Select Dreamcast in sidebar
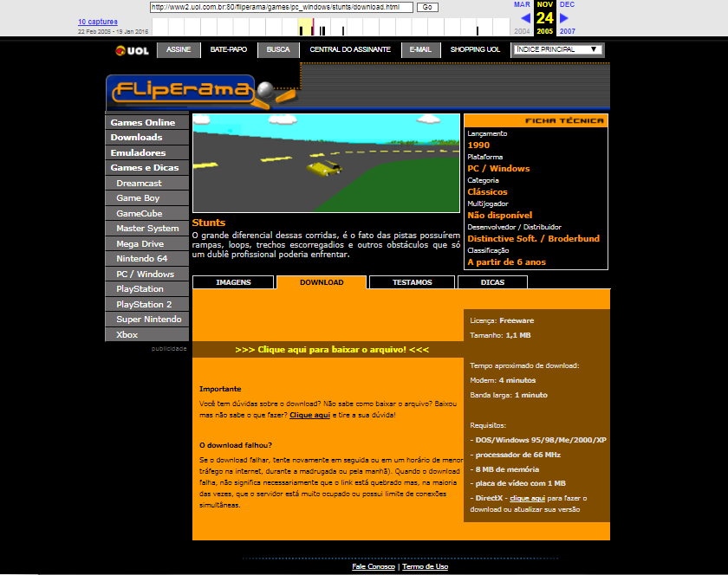This screenshot has width=728, height=575. (x=146, y=183)
